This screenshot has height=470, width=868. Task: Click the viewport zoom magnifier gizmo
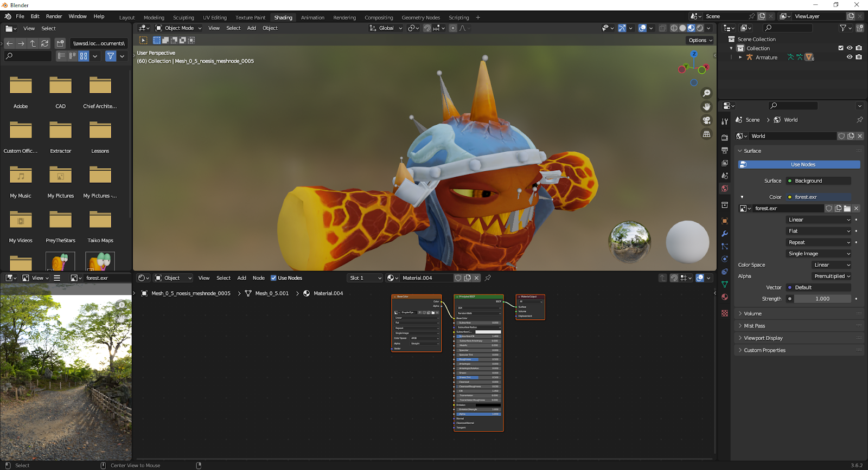[x=706, y=93]
